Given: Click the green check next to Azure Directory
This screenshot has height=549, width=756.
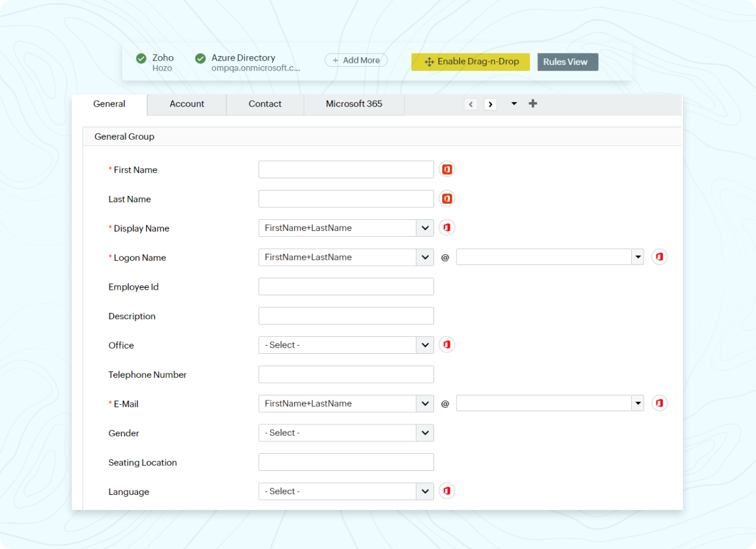Looking at the screenshot, I should [200, 58].
